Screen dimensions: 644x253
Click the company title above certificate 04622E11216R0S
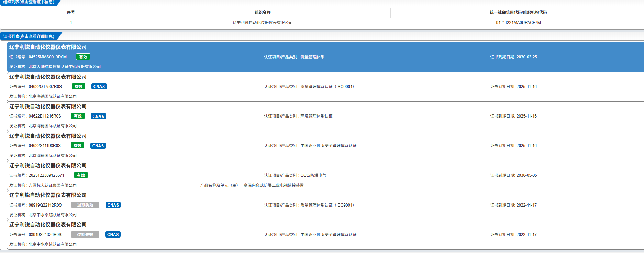pyautogui.click(x=48, y=107)
